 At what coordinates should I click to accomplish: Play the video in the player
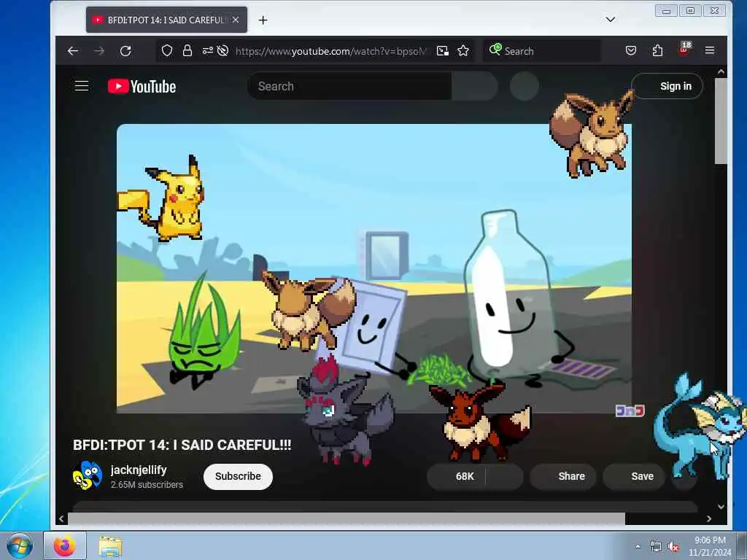point(374,268)
